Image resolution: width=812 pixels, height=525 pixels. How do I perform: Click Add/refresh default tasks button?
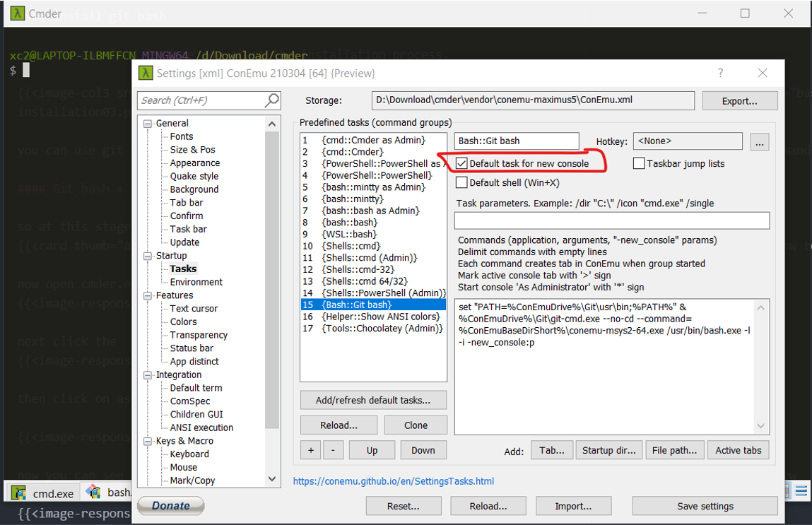coord(373,400)
